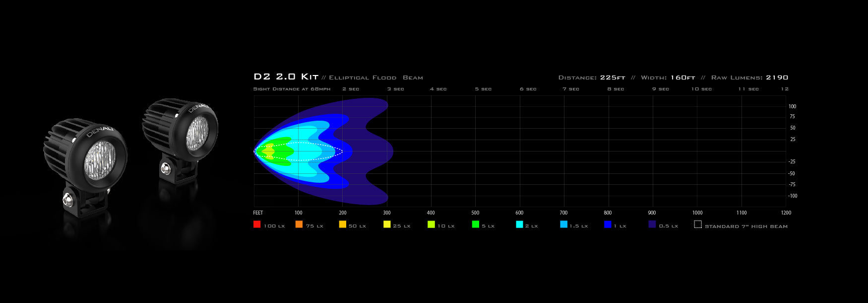This screenshot has width=868, height=303.
Task: Click the lime 10 LX legend swatch
Action: 431,225
